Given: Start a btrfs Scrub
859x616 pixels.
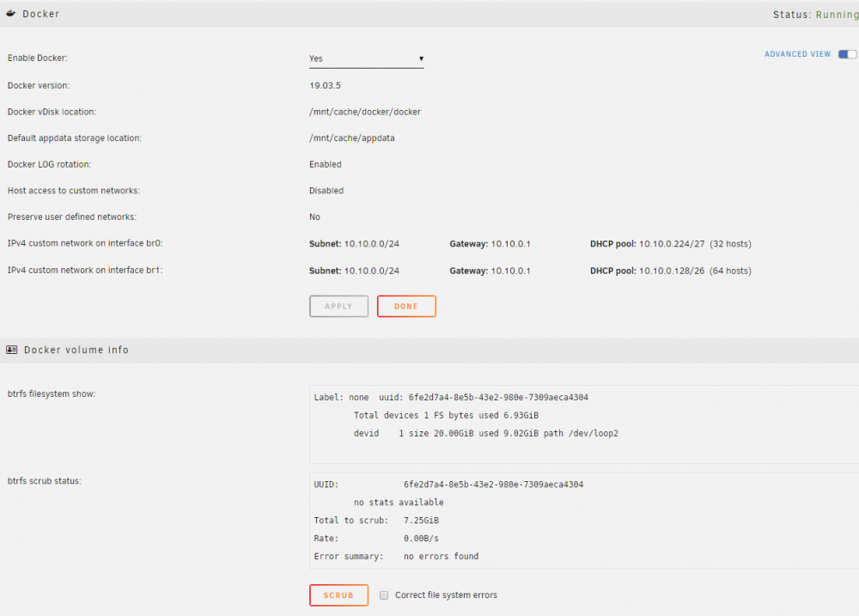Looking at the screenshot, I should 338,595.
